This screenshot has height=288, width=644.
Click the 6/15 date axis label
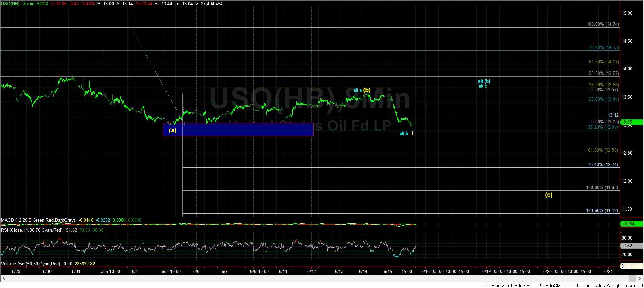point(388,272)
